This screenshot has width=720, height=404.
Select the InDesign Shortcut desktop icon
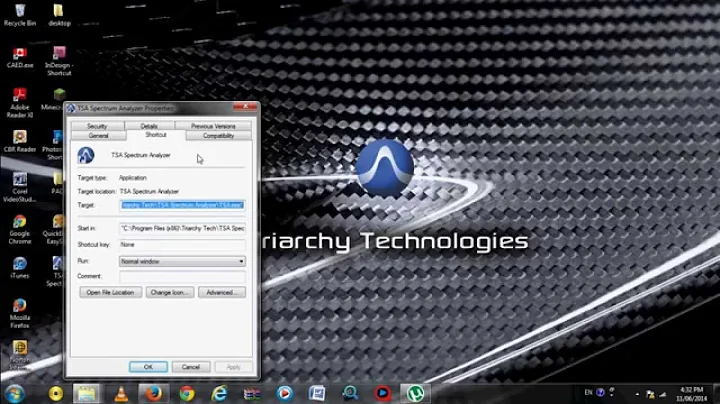59,61
